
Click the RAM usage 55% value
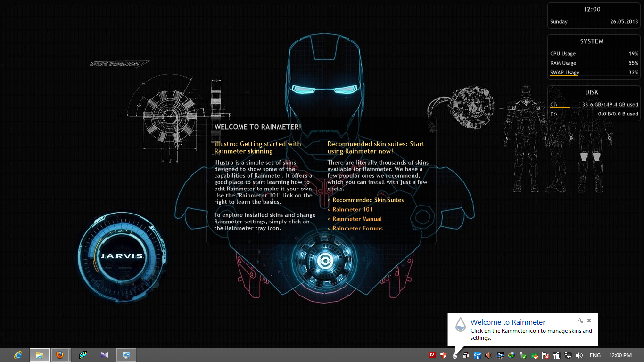point(633,63)
